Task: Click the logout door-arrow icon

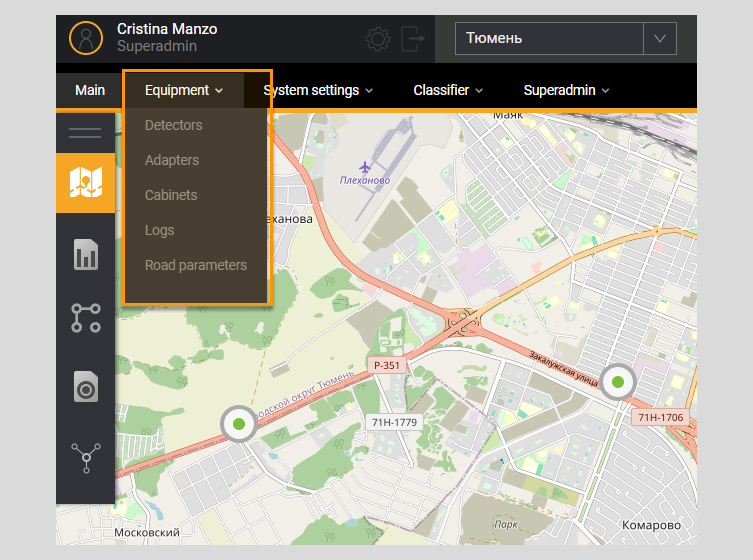Action: 413,39
